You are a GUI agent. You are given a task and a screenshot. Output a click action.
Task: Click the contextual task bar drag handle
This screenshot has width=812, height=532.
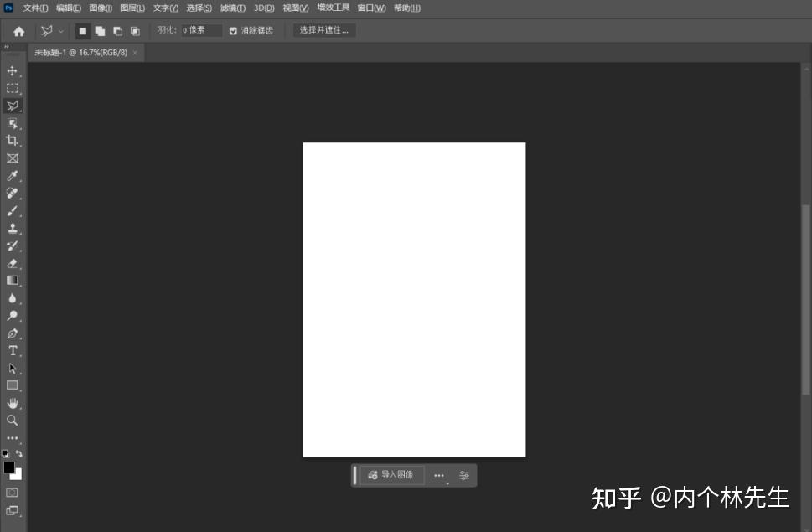pyautogui.click(x=354, y=475)
